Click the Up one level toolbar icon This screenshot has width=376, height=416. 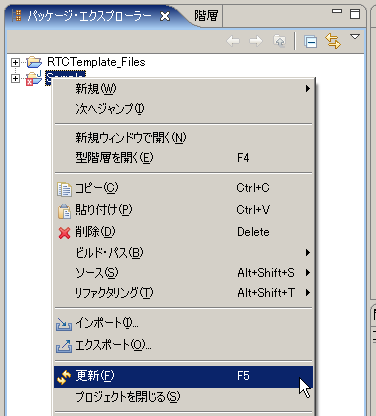pos(279,41)
